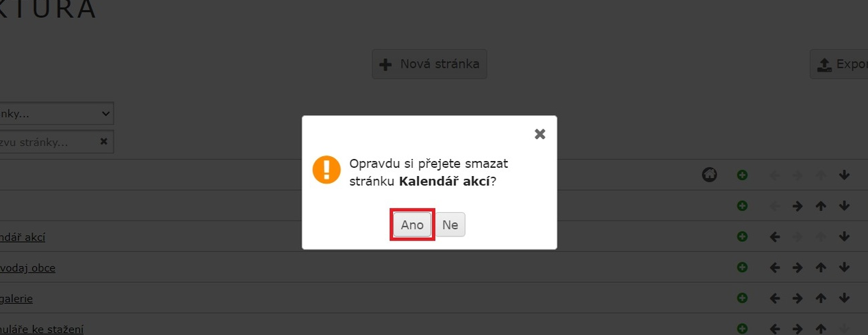868x335 pixels.
Task: Open the page type dropdown selector
Action: tap(57, 113)
